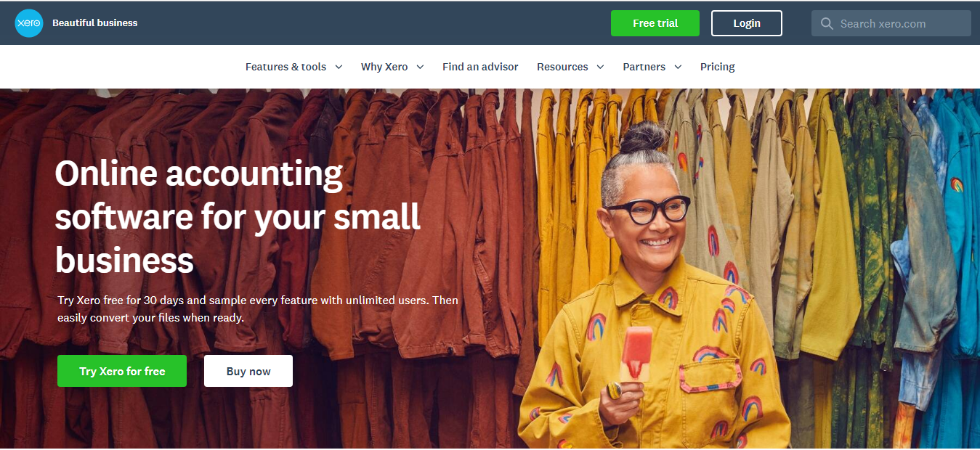This screenshot has width=980, height=450.
Task: Expand the Resources dropdown chevron
Action: click(x=600, y=67)
